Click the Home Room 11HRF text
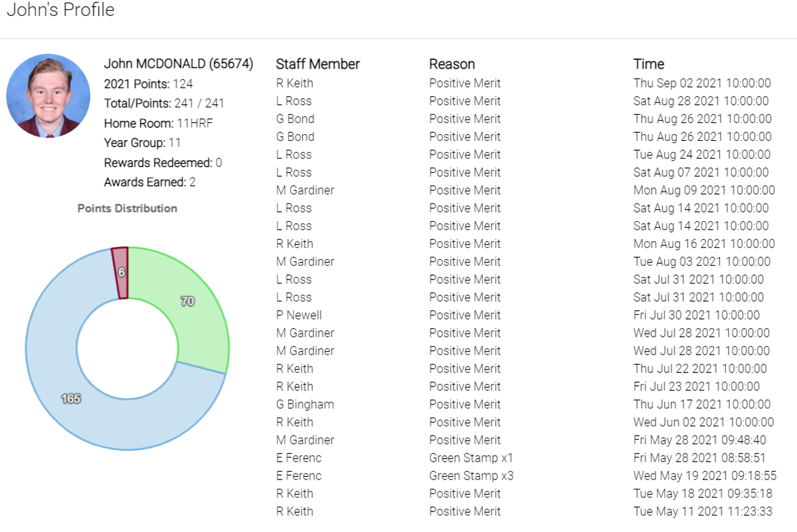Image resolution: width=797 pixels, height=532 pixels. pos(158,123)
